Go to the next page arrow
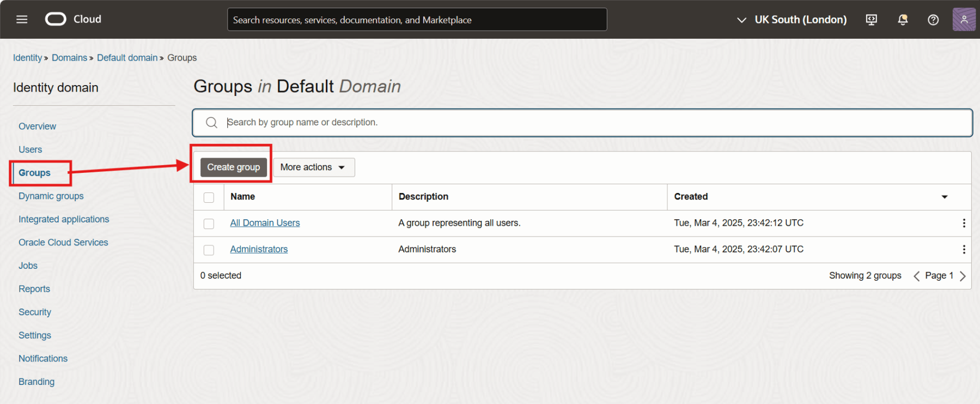The image size is (980, 404). point(963,276)
